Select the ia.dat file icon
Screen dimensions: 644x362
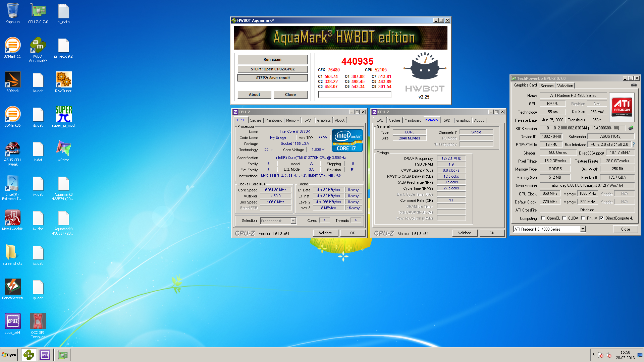[38, 82]
